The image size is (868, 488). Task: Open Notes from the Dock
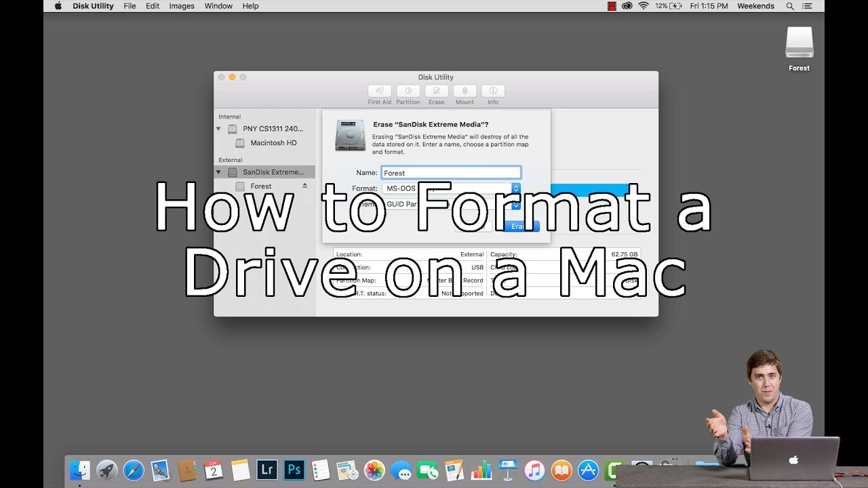pyautogui.click(x=241, y=470)
